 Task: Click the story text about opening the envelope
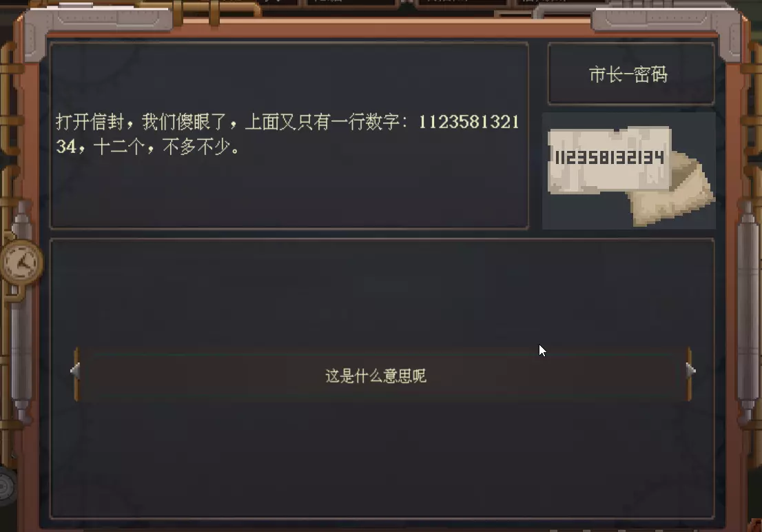pyautogui.click(x=288, y=134)
